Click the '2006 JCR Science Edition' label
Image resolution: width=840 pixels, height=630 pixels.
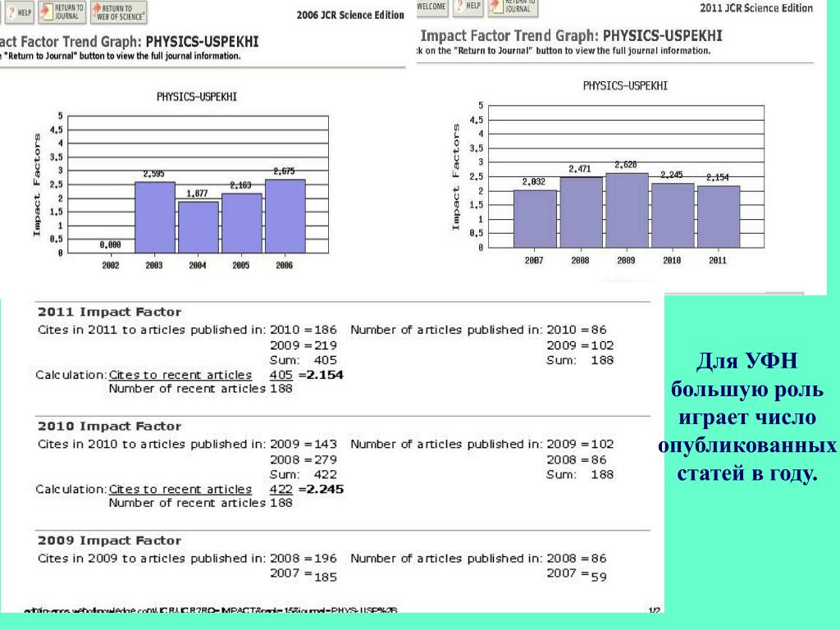pos(350,15)
